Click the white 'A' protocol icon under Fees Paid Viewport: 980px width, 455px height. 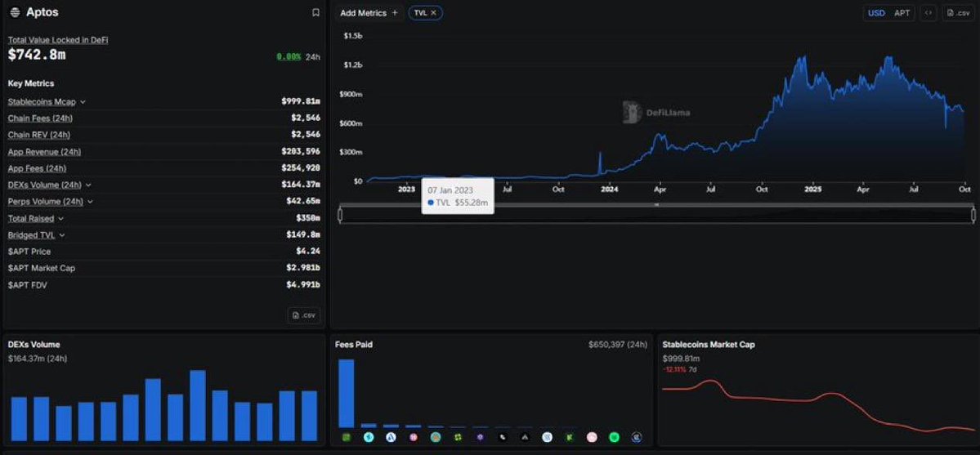[x=392, y=438]
